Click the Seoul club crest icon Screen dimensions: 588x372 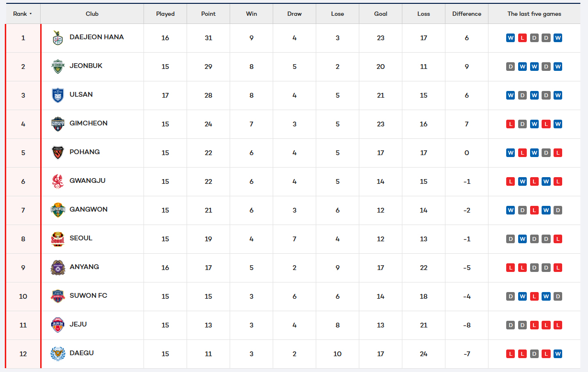[x=57, y=239]
